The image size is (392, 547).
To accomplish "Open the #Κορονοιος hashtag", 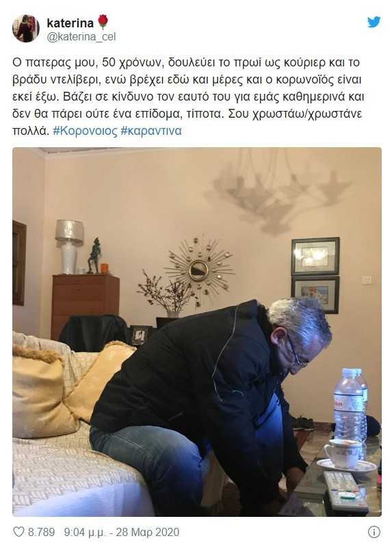I will (85, 131).
